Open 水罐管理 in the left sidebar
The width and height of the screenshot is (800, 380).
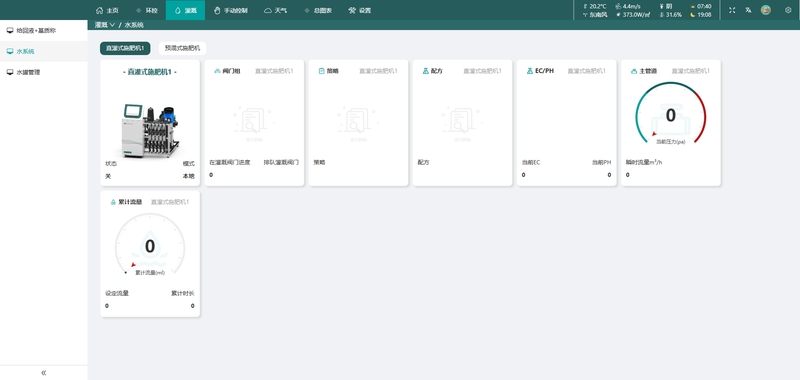click(44, 72)
